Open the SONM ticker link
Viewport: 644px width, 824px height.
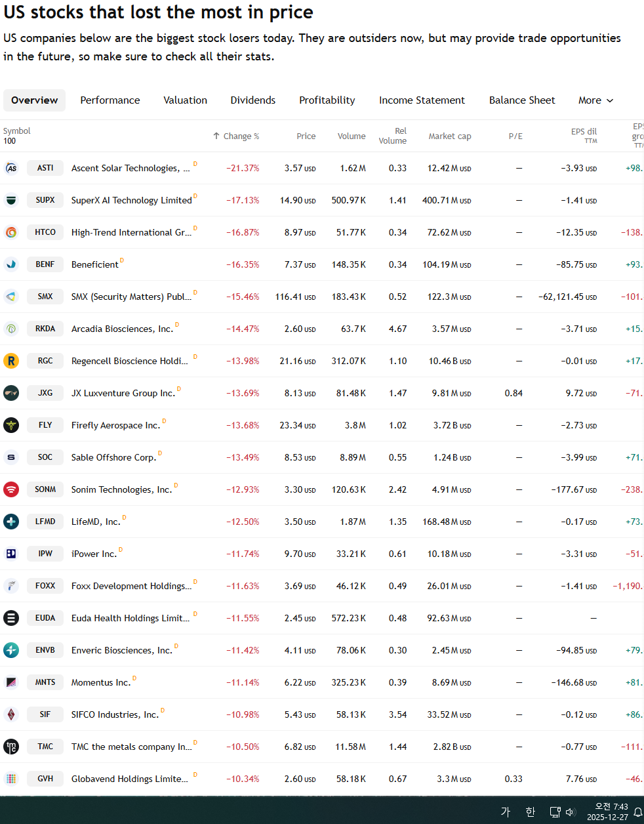pos(45,489)
